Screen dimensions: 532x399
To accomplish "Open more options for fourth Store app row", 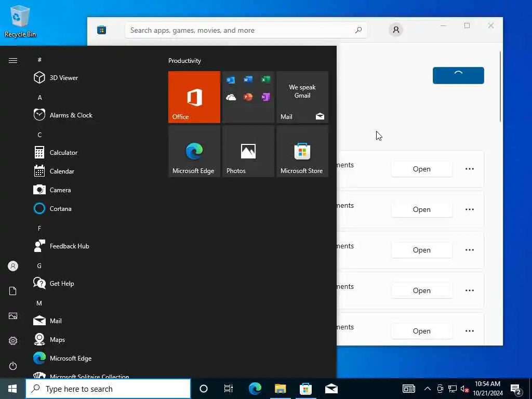I will tap(470, 290).
